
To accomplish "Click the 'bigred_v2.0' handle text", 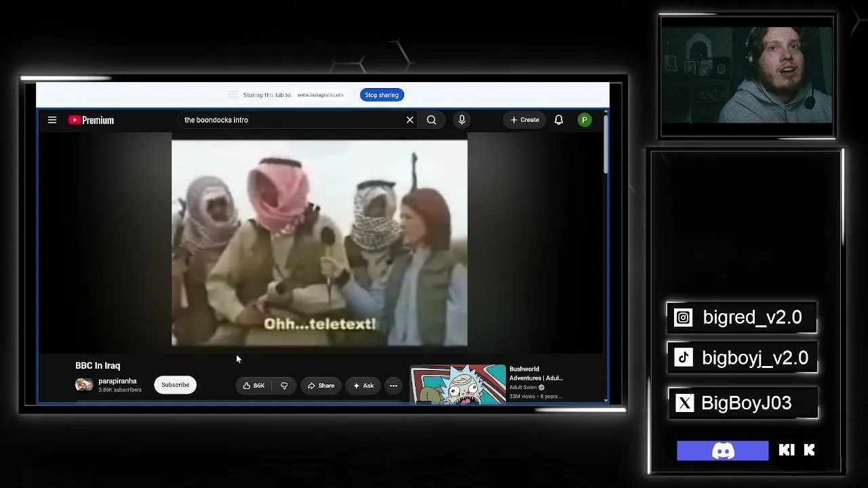I will coord(752,317).
